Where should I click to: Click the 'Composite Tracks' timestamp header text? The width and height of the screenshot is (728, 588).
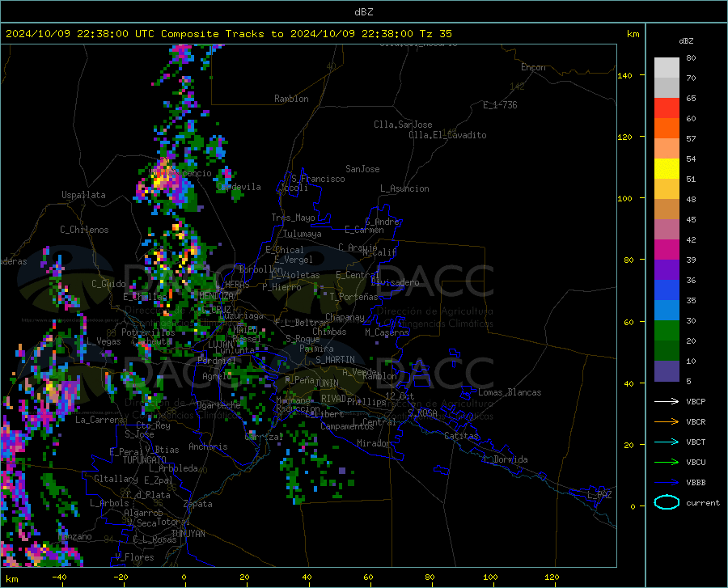tap(228, 34)
